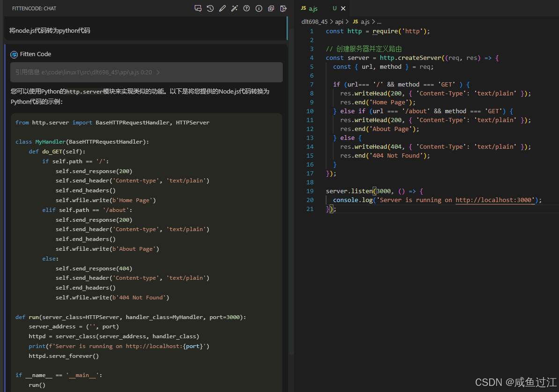Click api folder in the breadcrumb
Image resolution: width=559 pixels, height=392 pixels.
(339, 22)
